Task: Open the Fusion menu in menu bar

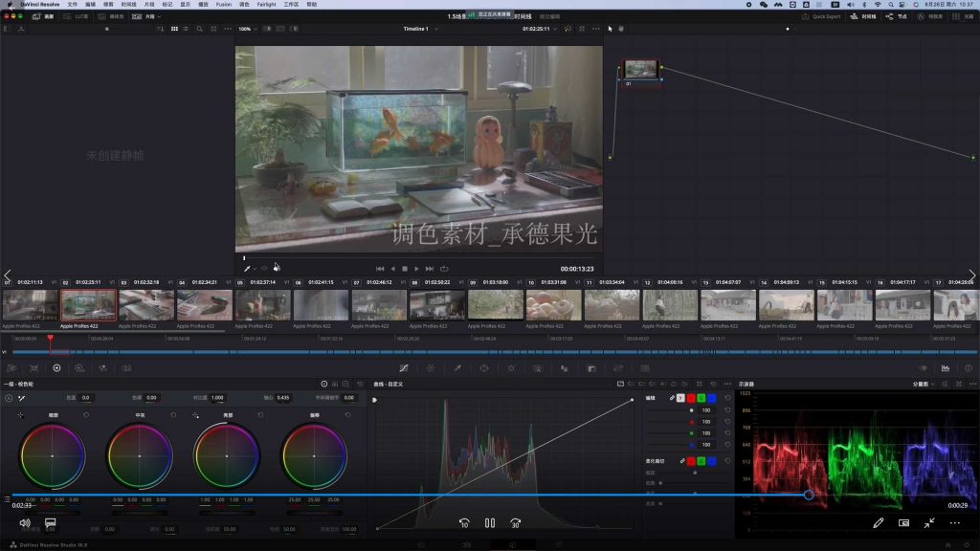Action: coord(223,5)
